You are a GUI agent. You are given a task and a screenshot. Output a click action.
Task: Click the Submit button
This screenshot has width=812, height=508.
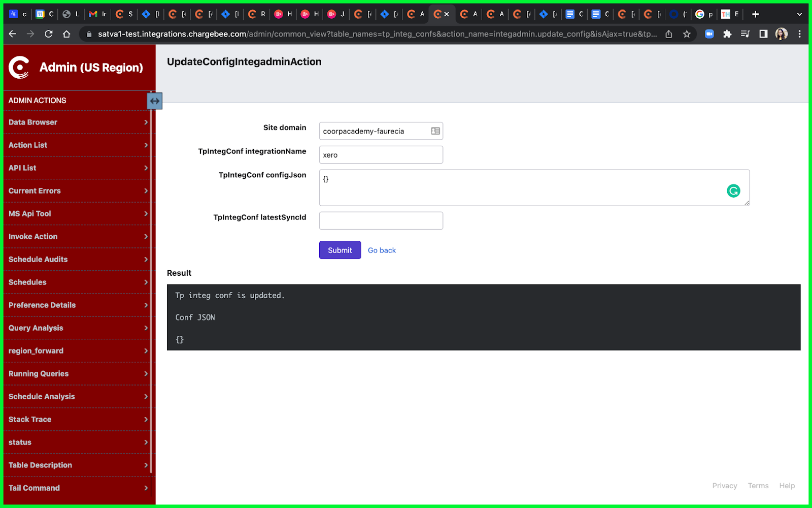click(x=340, y=250)
